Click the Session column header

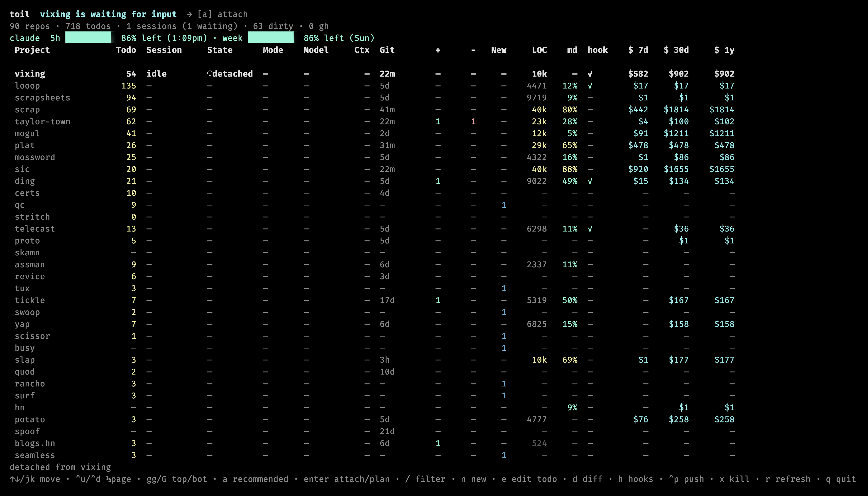click(x=164, y=50)
